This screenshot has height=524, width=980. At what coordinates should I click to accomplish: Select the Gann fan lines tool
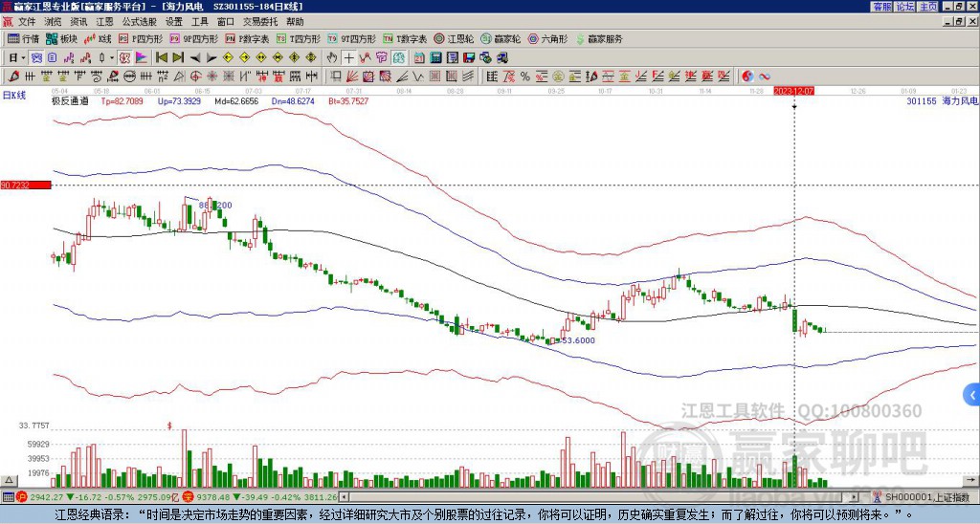point(352,76)
